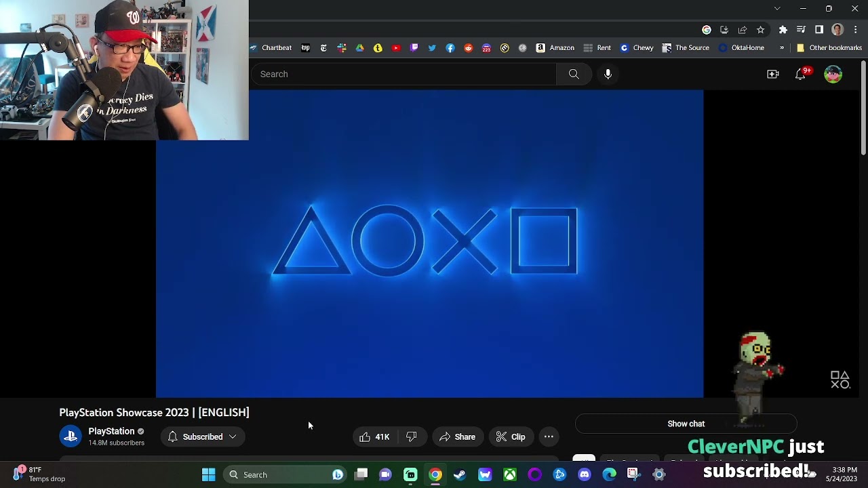Open the New York Times bookmark
The image size is (868, 488).
click(323, 48)
